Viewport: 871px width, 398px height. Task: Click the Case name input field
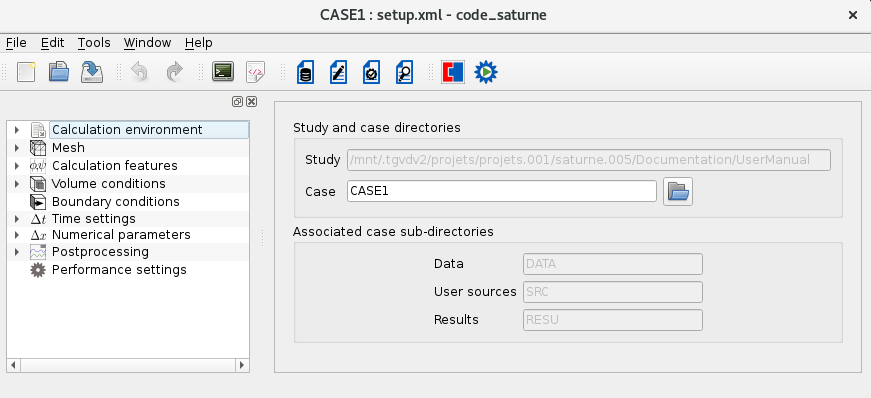(502, 191)
